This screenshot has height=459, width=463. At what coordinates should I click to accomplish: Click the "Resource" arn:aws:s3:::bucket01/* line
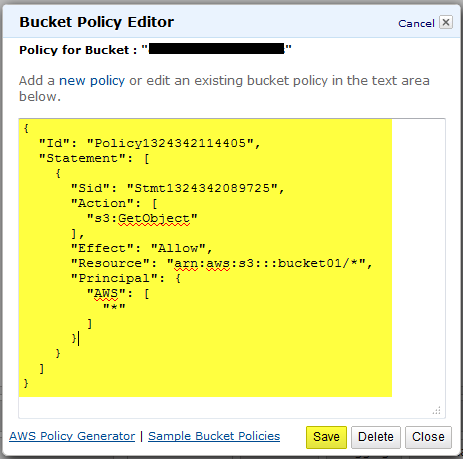pos(221,263)
